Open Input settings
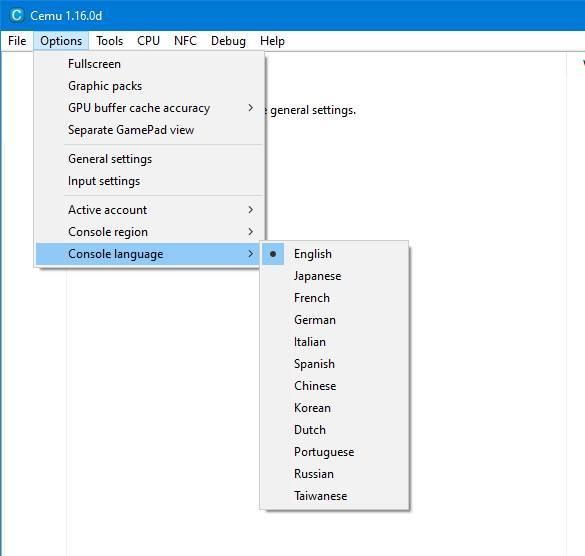This screenshot has height=556, width=585. 150,181
